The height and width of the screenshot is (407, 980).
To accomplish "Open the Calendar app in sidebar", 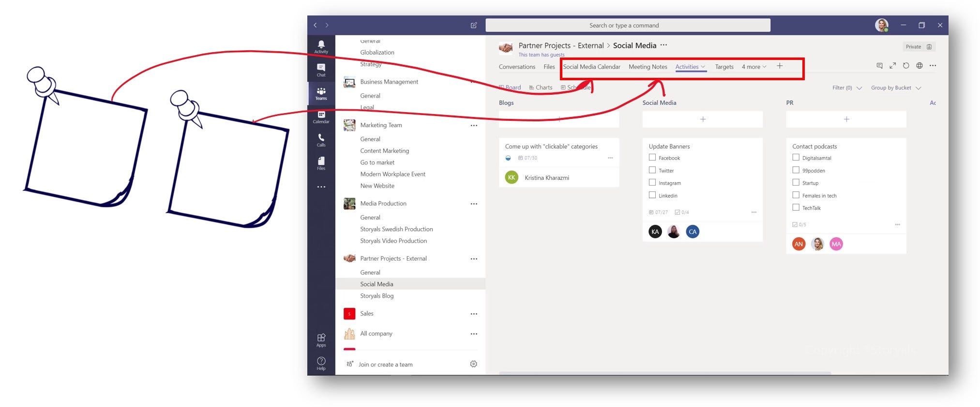I will coord(321,117).
